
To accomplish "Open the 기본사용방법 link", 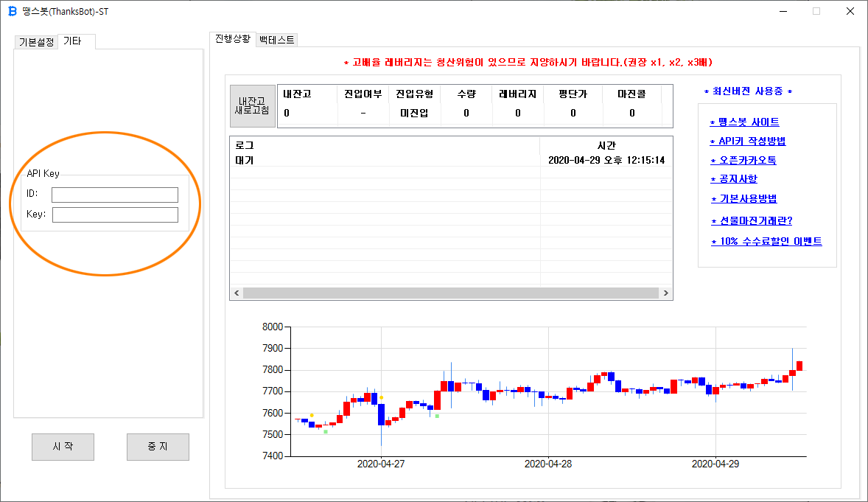I will [744, 198].
